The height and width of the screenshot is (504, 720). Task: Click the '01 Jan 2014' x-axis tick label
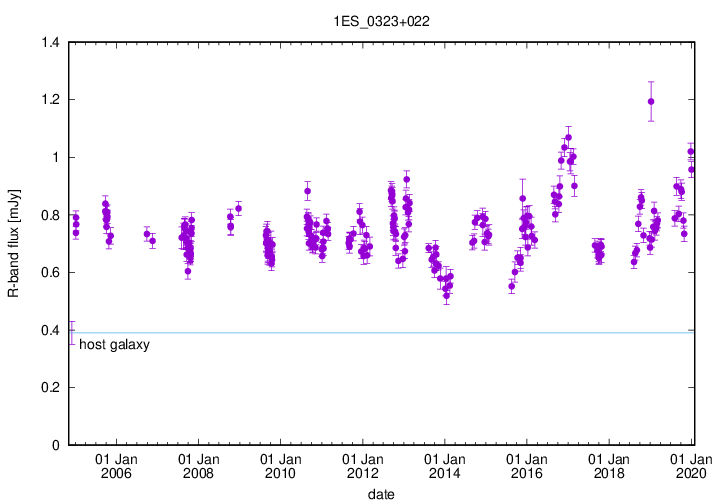[445, 466]
